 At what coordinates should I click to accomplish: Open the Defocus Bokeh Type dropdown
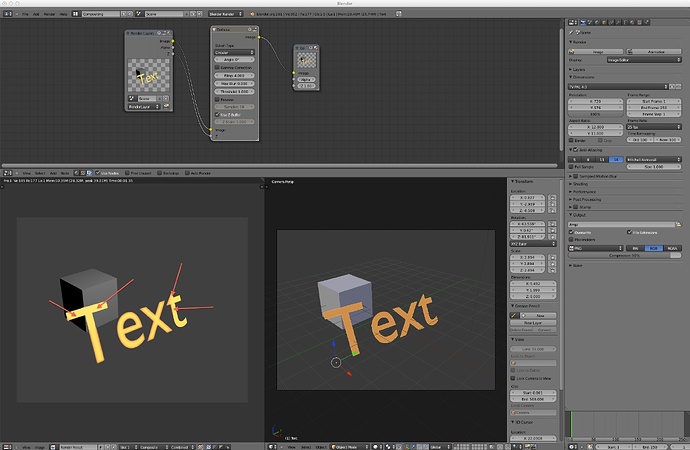tap(234, 52)
